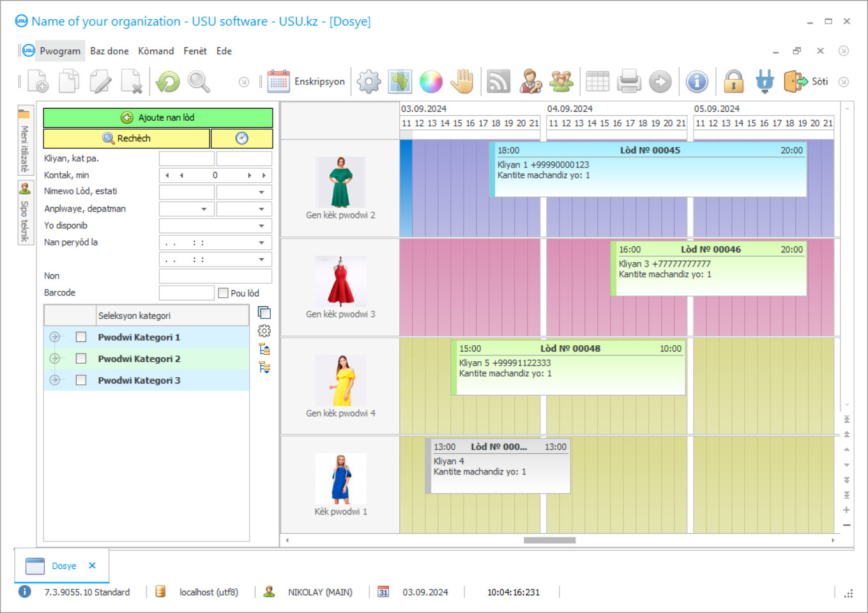868x613 pixels.
Task: Click the hand icon in toolbar
Action: [x=462, y=82]
